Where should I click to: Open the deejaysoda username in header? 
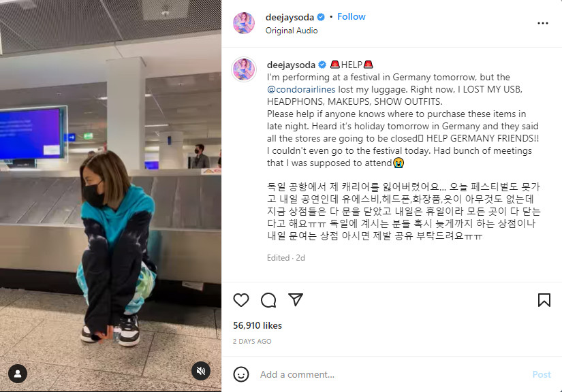(290, 17)
